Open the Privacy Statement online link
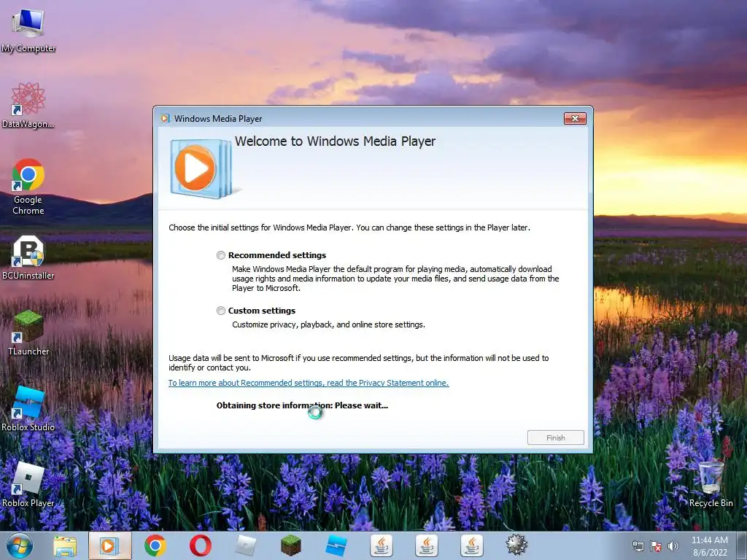This screenshot has width=747, height=560. [x=309, y=383]
